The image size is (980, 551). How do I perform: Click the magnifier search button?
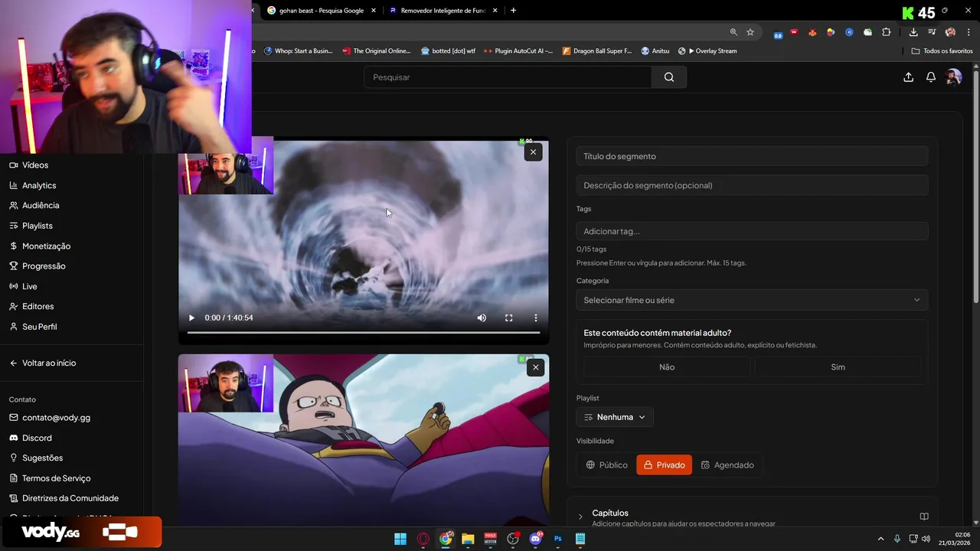click(x=669, y=77)
